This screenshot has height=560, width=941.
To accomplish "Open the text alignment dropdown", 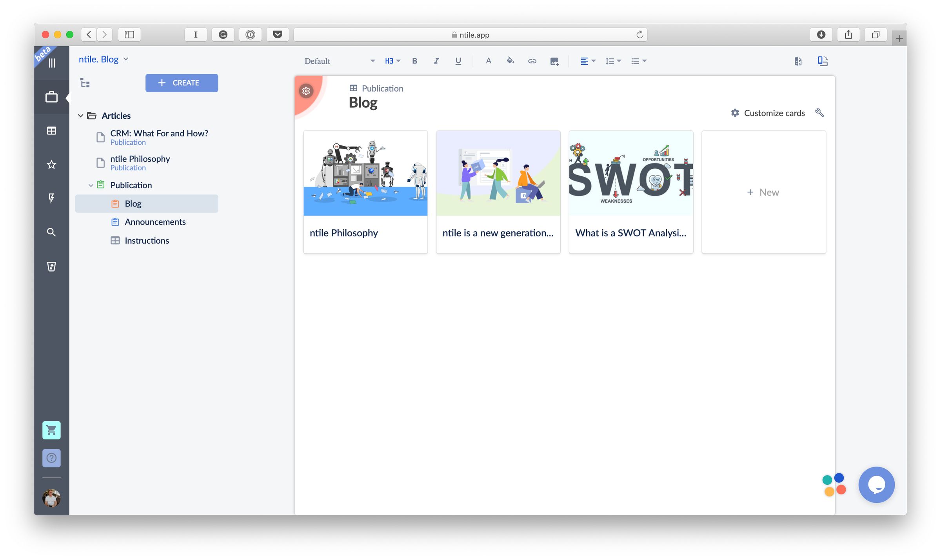I will (588, 61).
